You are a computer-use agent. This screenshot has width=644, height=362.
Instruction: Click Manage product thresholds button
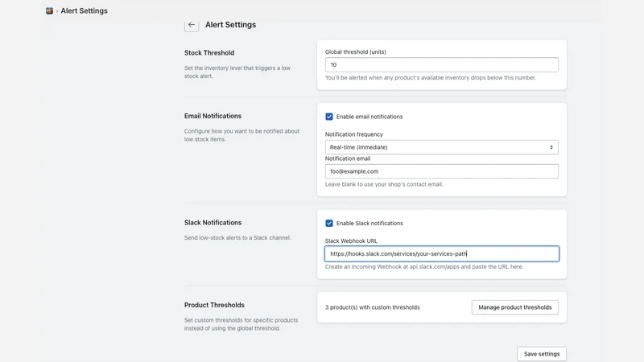(514, 307)
